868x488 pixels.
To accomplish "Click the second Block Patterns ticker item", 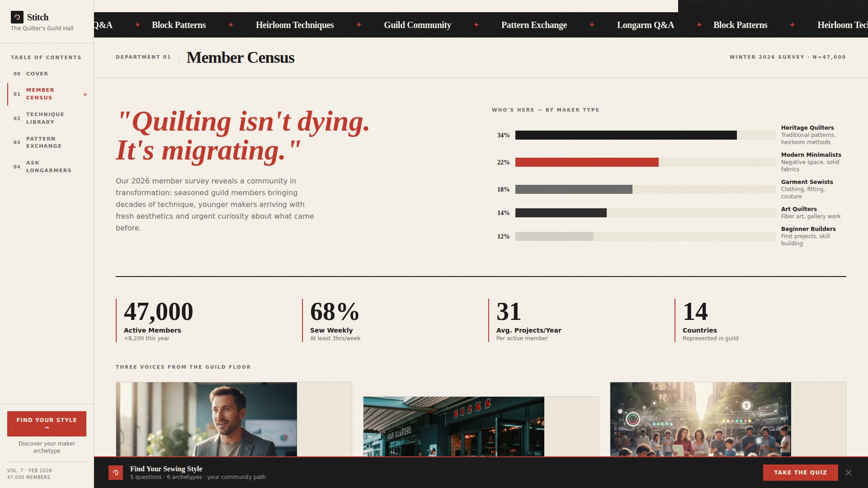I will point(740,25).
